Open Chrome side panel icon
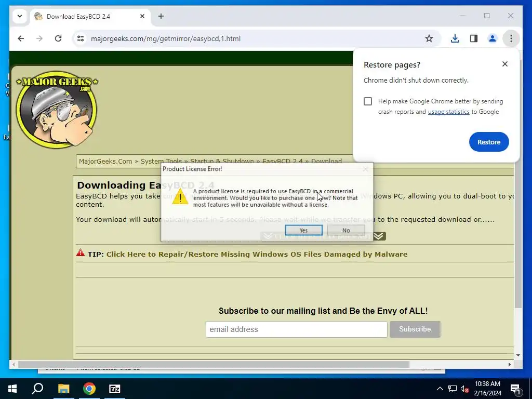 [474, 38]
